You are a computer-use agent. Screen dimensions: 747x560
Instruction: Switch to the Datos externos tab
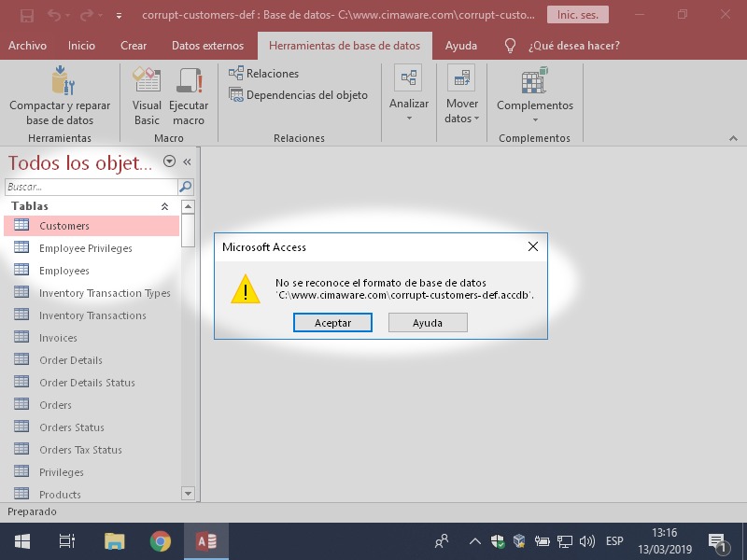tap(207, 46)
